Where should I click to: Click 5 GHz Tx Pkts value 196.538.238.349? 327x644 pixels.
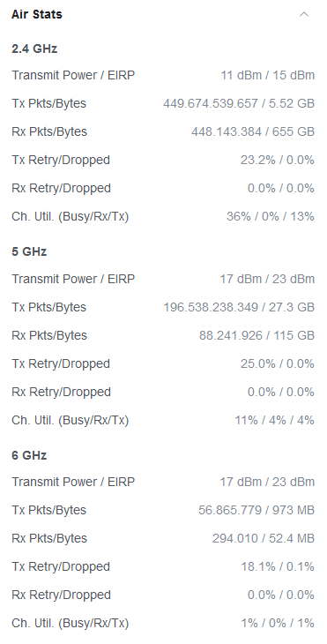tap(211, 307)
